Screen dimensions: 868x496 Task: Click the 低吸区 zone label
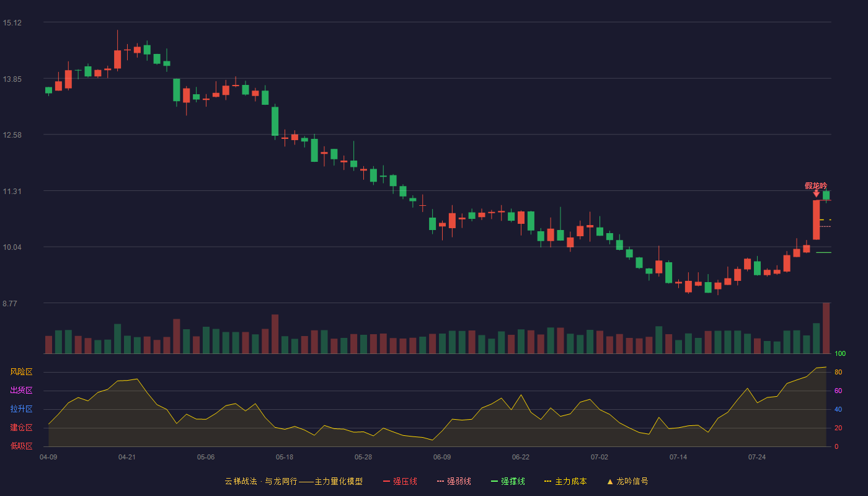22,446
